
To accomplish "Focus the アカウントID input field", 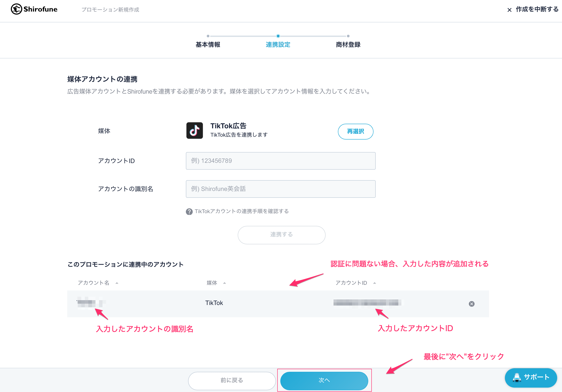I will point(281,161).
